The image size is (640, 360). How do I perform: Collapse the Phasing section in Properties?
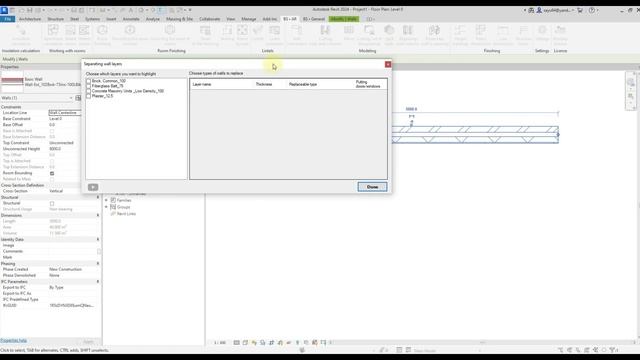[x=98, y=264]
